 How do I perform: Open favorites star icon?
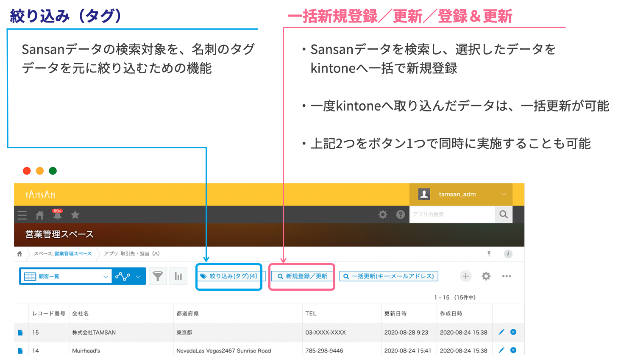[75, 215]
